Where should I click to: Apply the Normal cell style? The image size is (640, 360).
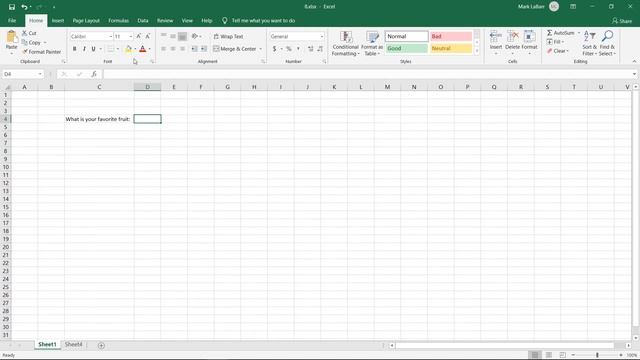click(x=407, y=36)
